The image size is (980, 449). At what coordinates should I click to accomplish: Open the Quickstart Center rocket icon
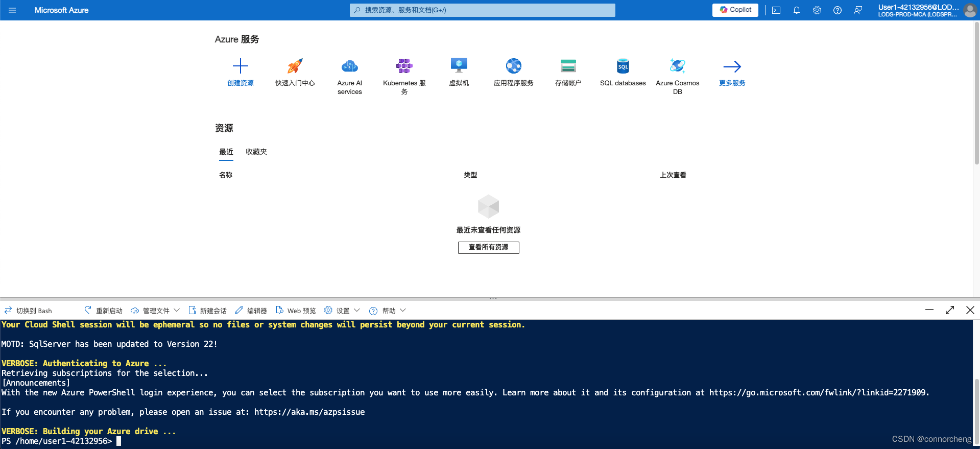pyautogui.click(x=295, y=66)
